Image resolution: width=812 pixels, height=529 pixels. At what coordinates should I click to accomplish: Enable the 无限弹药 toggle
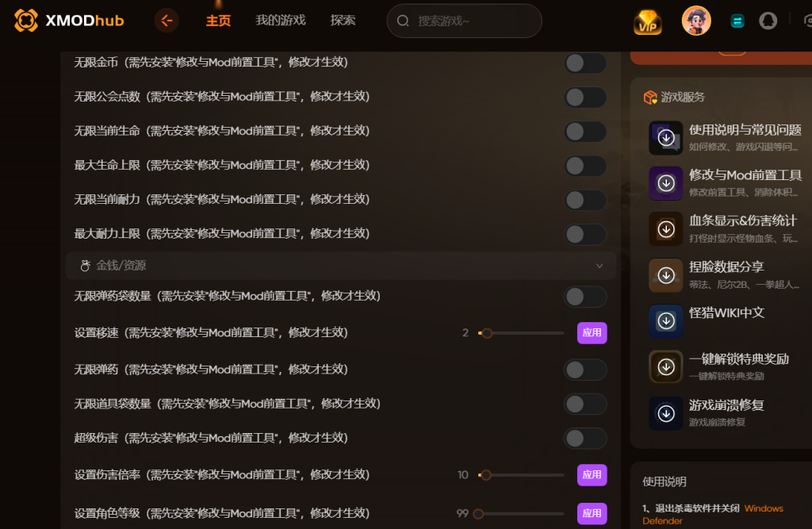585,370
